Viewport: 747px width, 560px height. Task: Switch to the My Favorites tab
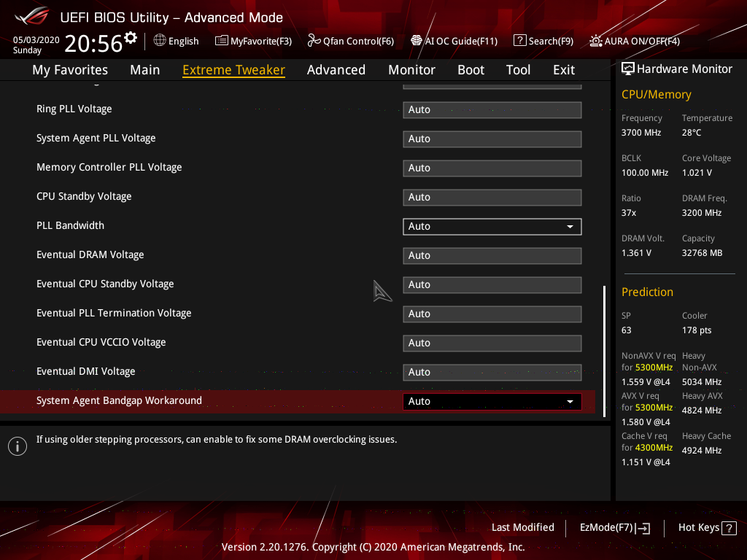[x=70, y=70]
